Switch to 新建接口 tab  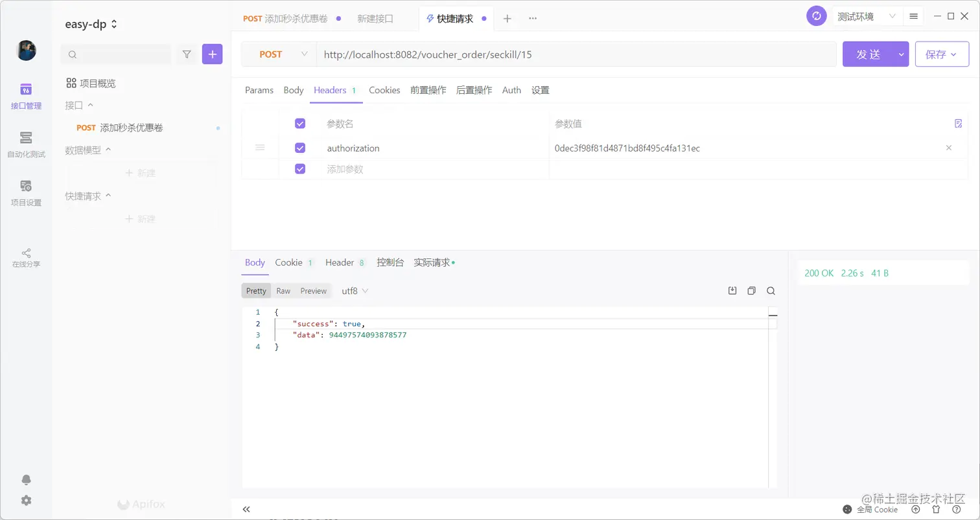click(375, 19)
